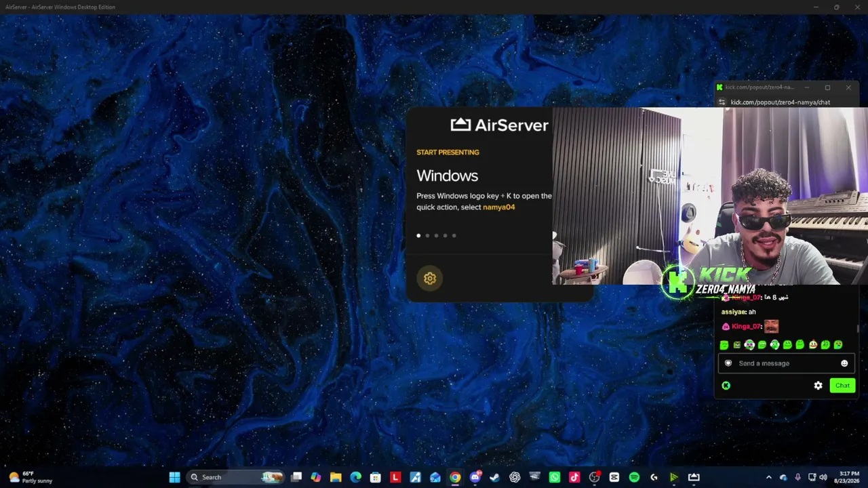Open Task View on the taskbar
Screen dimensions: 868x488
(x=296, y=477)
